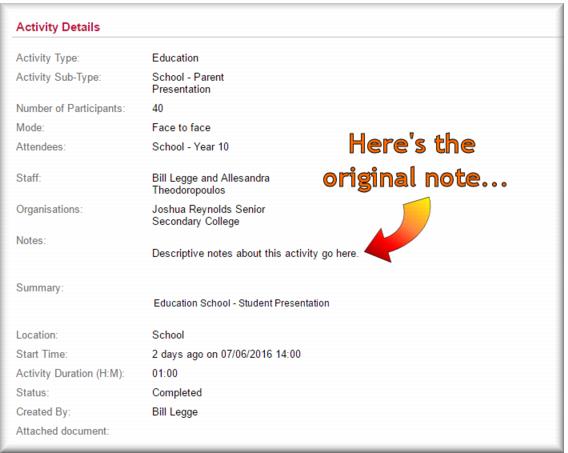
Task: Click the Location value School
Action: click(168, 335)
